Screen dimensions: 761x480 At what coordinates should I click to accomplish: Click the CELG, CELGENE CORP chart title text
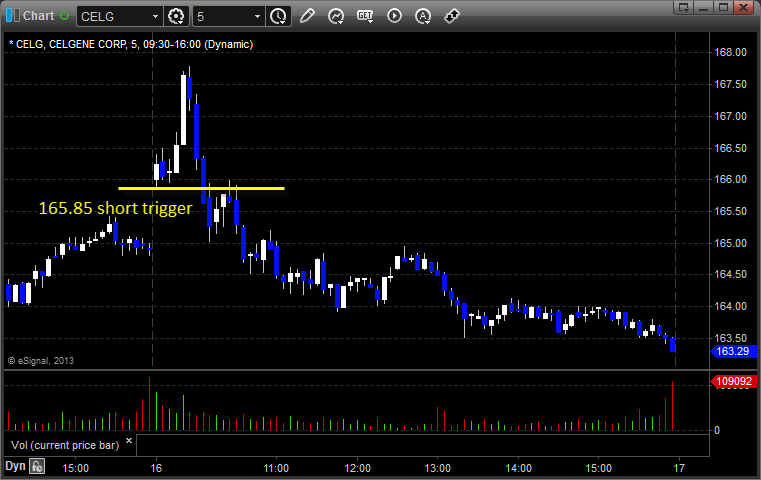pos(131,44)
